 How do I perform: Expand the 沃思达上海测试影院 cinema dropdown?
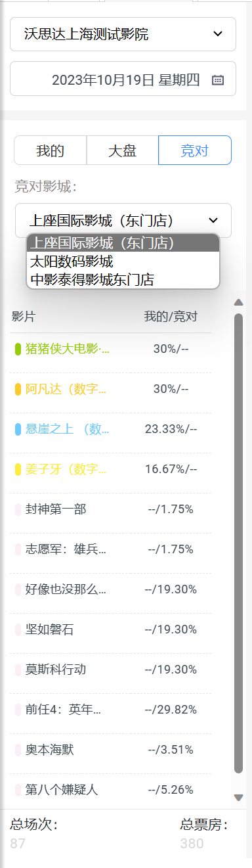tap(123, 34)
